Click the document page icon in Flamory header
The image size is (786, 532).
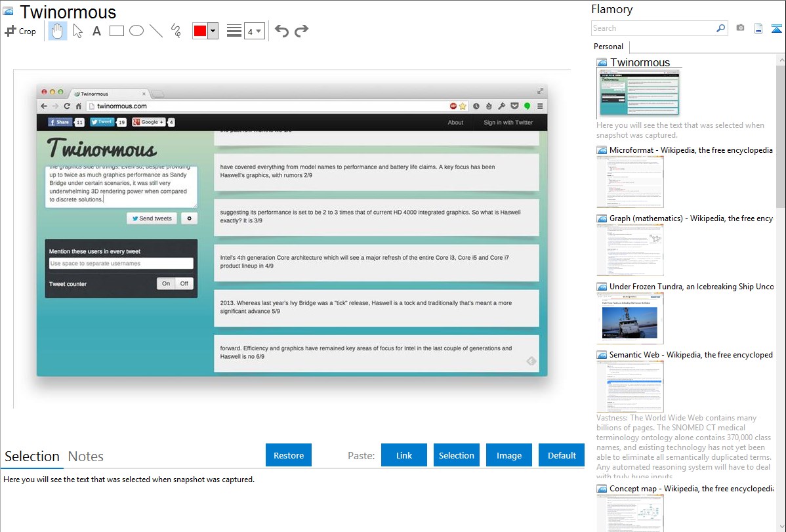(758, 28)
